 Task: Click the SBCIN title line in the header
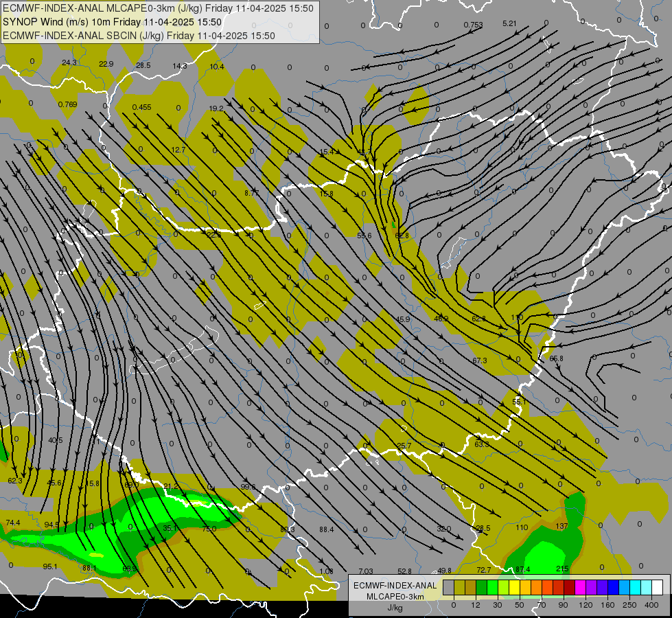tap(139, 36)
